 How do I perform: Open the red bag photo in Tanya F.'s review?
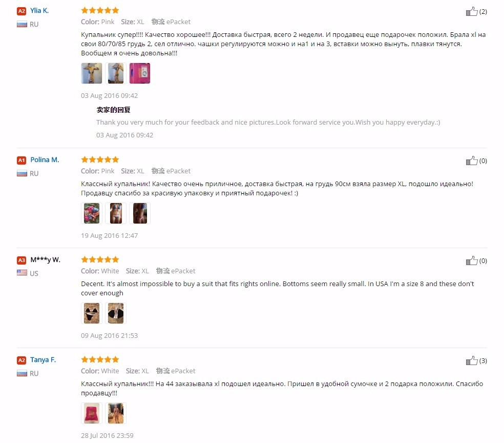(x=92, y=413)
